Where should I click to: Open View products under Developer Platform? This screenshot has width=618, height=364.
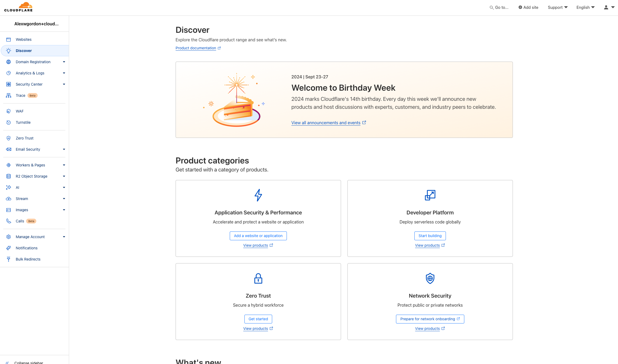coord(430,245)
